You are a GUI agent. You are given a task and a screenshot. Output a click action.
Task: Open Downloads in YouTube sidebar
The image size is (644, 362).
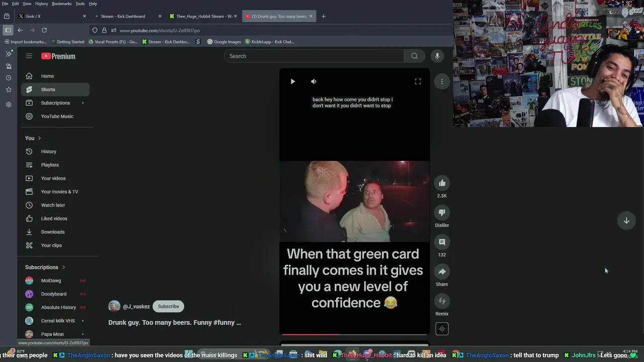pos(55,232)
